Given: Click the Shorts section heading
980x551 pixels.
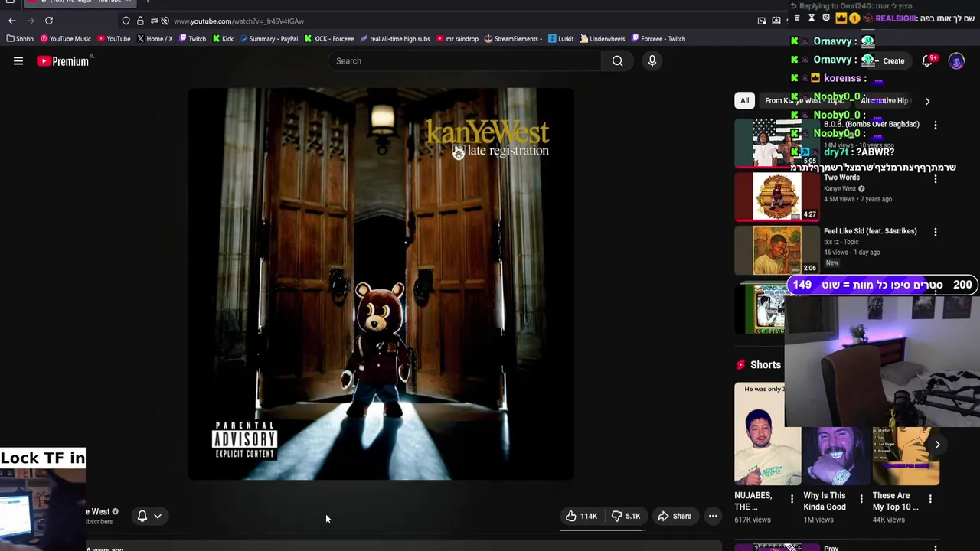Looking at the screenshot, I should tap(766, 365).
